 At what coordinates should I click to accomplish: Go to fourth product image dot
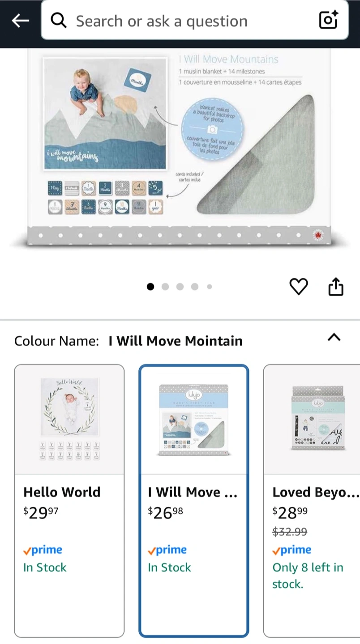coord(195,287)
